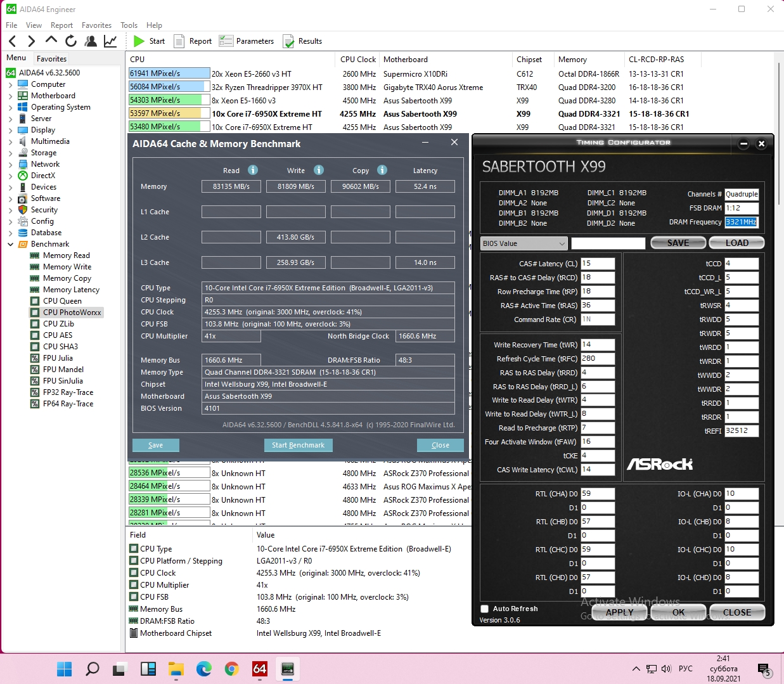Open the BIOS Value dropdown
Image resolution: width=784 pixels, height=684 pixels.
524,243
